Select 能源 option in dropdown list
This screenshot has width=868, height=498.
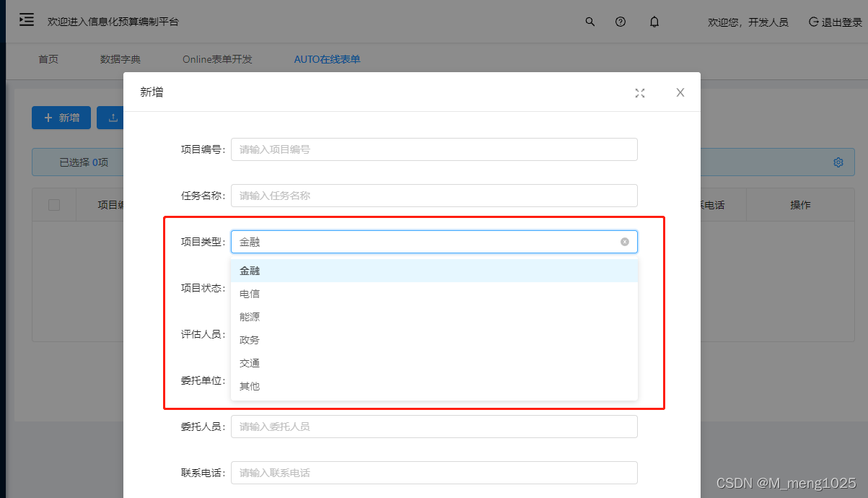pos(434,317)
